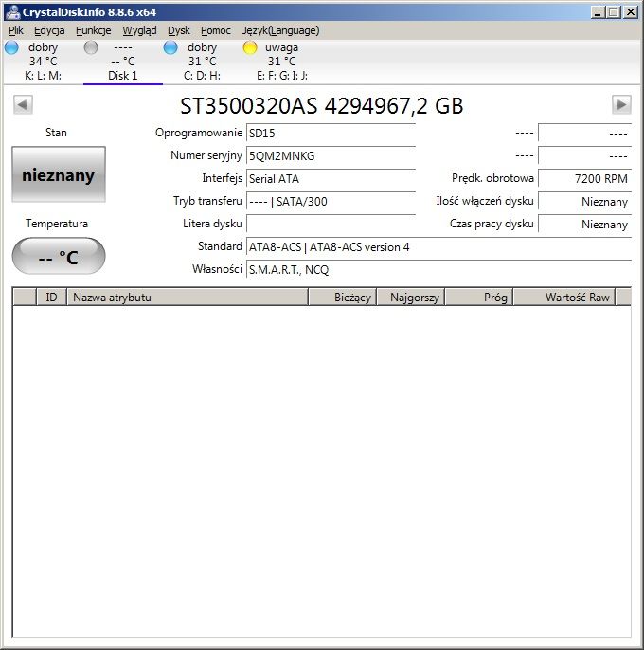Viewport: 644px width, 650px height.
Task: Maximize the CrystalDiskInfo window
Action: (x=614, y=12)
